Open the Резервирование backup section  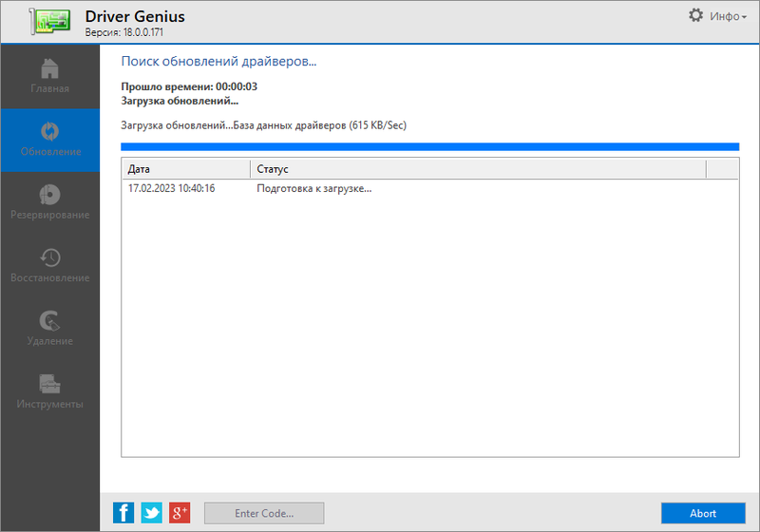point(50,203)
